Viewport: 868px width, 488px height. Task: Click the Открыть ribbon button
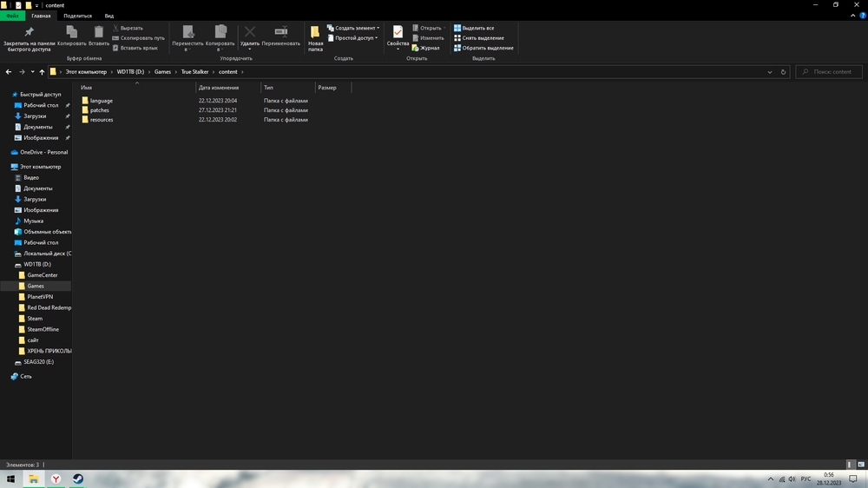pyautogui.click(x=429, y=28)
